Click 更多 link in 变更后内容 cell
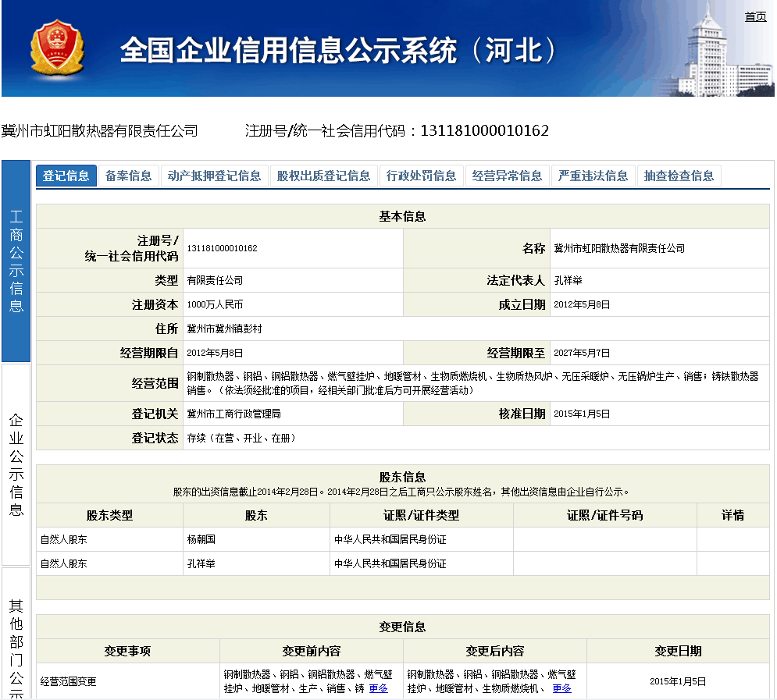The image size is (777, 700). (x=562, y=688)
